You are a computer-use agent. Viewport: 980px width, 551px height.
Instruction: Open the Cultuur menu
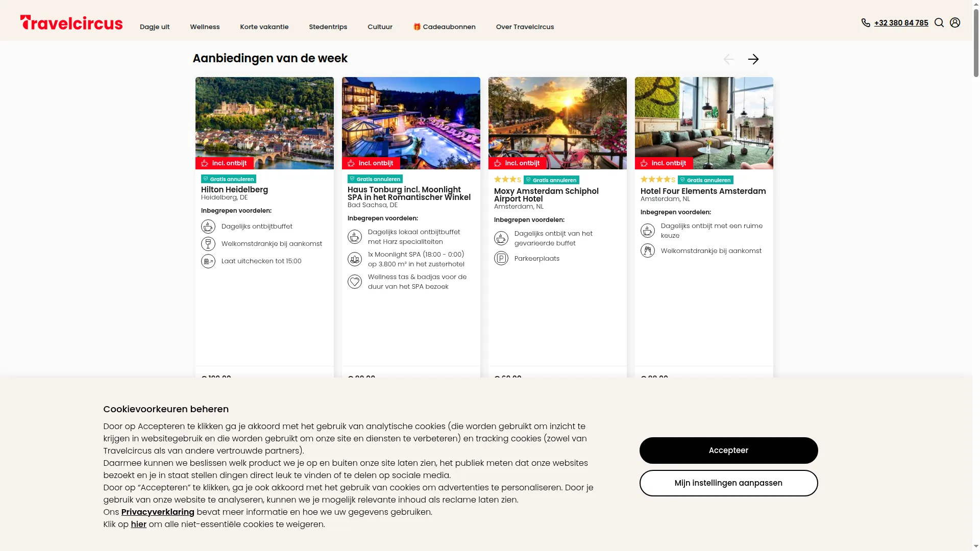(x=380, y=27)
